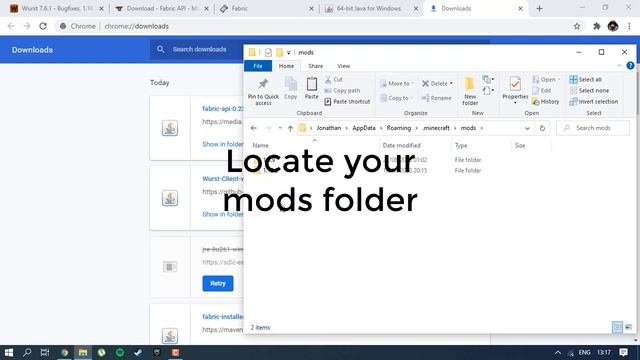Open History in the Explorer ribbon
640x360 pixels.
545,102
